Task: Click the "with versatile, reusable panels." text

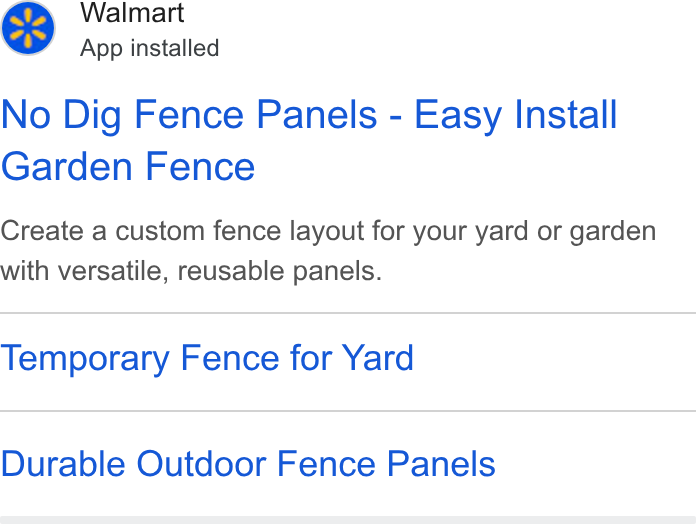Action: 191,271
